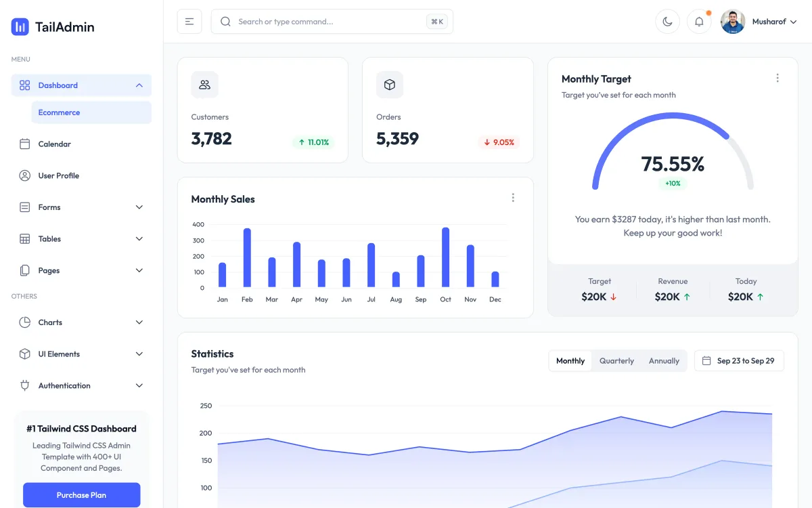Click the Today $20K value
The width and height of the screenshot is (812, 508).
746,297
